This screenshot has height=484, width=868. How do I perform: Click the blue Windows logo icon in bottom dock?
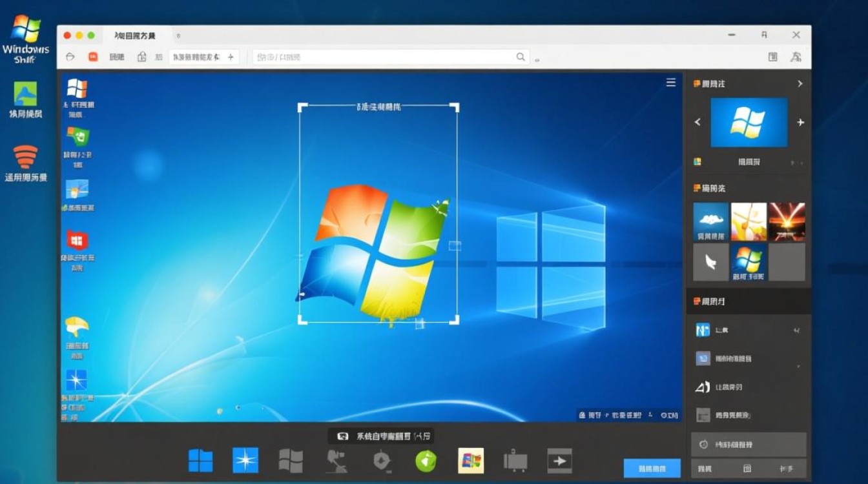(200, 461)
